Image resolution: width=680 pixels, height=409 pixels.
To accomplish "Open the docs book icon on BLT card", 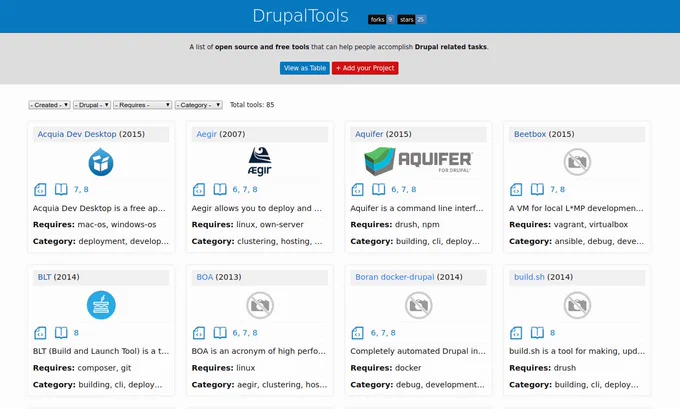I will click(61, 333).
